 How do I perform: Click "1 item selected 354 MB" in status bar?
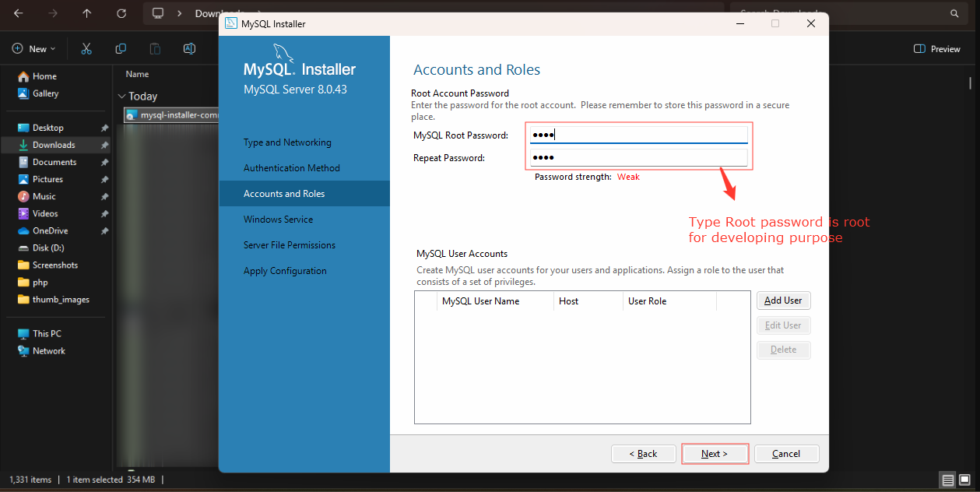point(111,480)
